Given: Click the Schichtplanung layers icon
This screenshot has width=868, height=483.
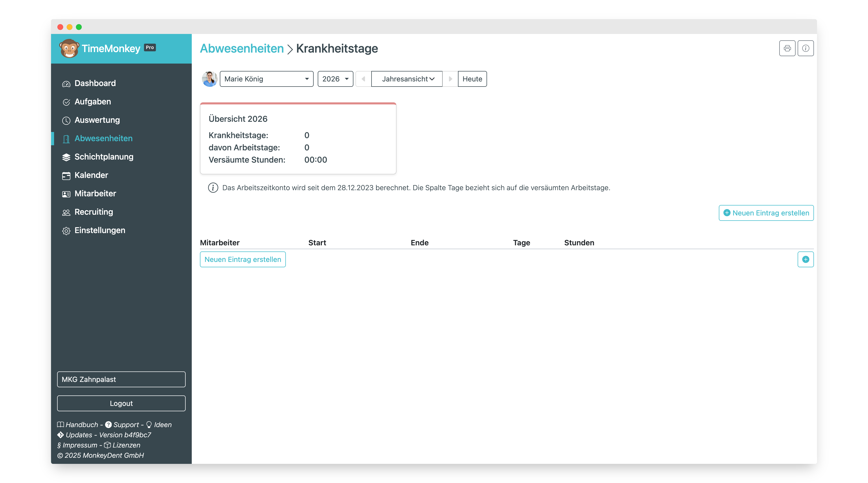Looking at the screenshot, I should pyautogui.click(x=66, y=157).
